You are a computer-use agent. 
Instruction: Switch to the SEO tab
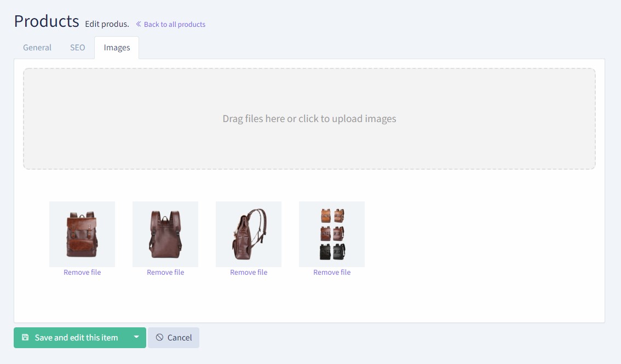pyautogui.click(x=77, y=48)
